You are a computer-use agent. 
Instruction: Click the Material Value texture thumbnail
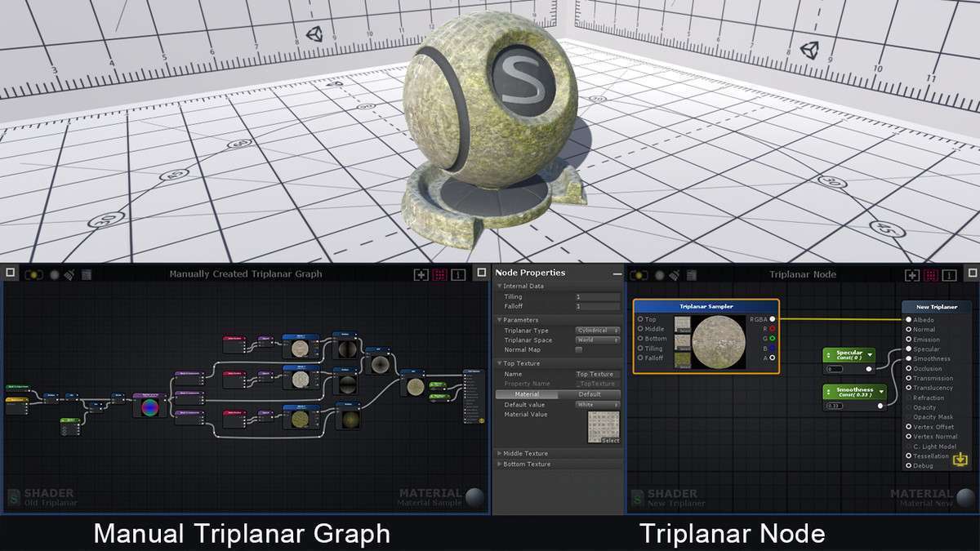click(x=604, y=427)
